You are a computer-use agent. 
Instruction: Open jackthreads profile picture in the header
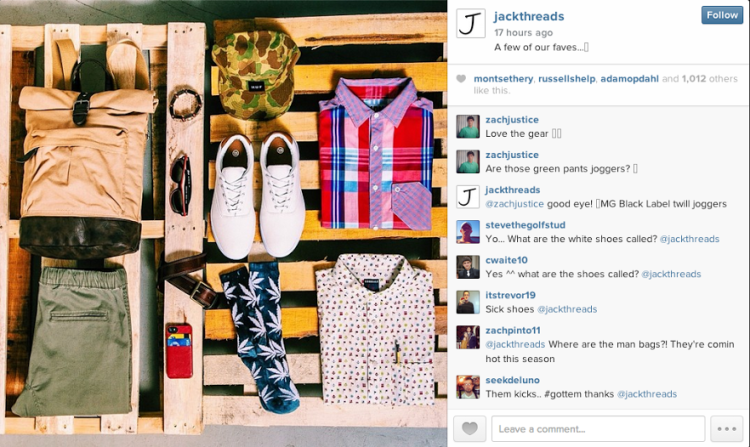[x=471, y=23]
